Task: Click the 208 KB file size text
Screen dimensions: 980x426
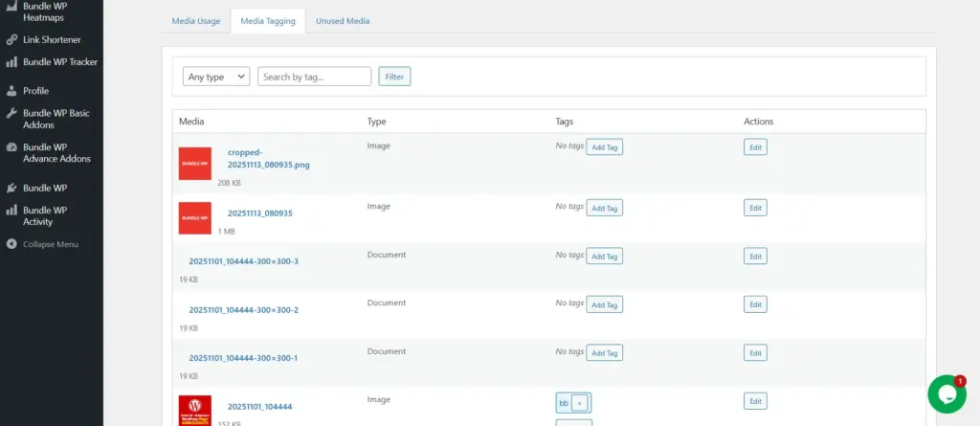Action: [x=229, y=183]
